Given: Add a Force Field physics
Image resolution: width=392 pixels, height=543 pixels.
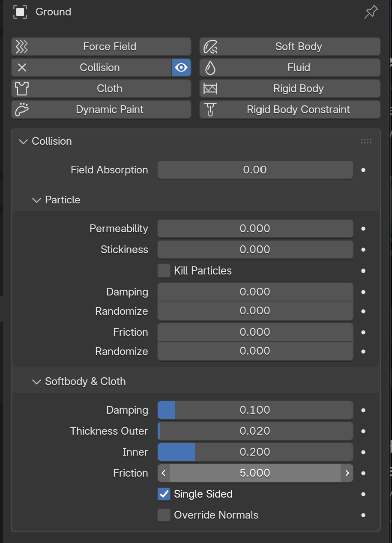Looking at the screenshot, I should [101, 47].
